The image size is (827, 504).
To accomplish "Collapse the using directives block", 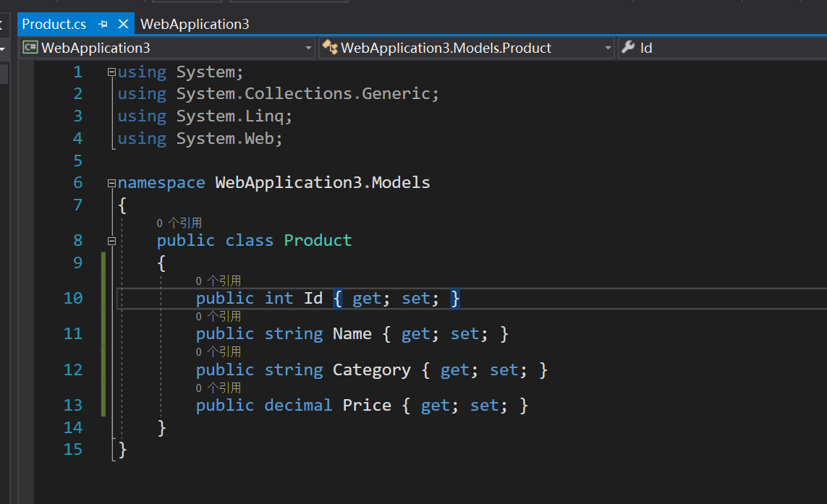I will [x=111, y=72].
